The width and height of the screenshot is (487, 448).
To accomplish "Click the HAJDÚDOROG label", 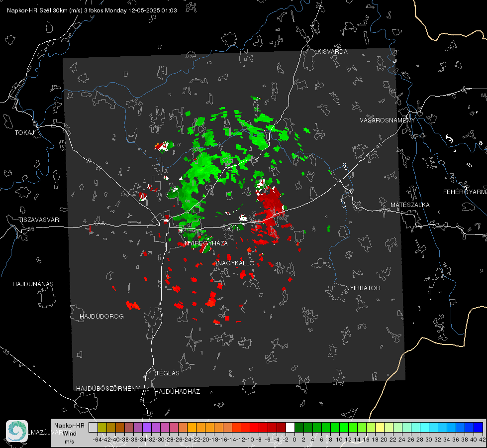I will (x=101, y=317).
